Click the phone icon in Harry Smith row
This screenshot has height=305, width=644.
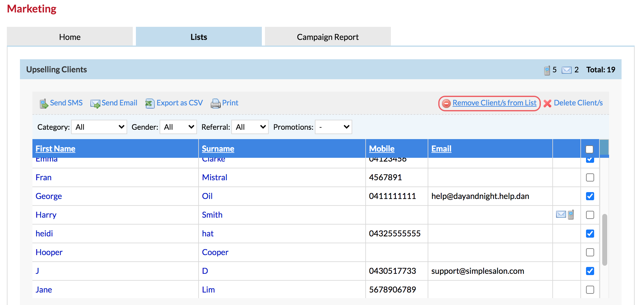pos(571,215)
